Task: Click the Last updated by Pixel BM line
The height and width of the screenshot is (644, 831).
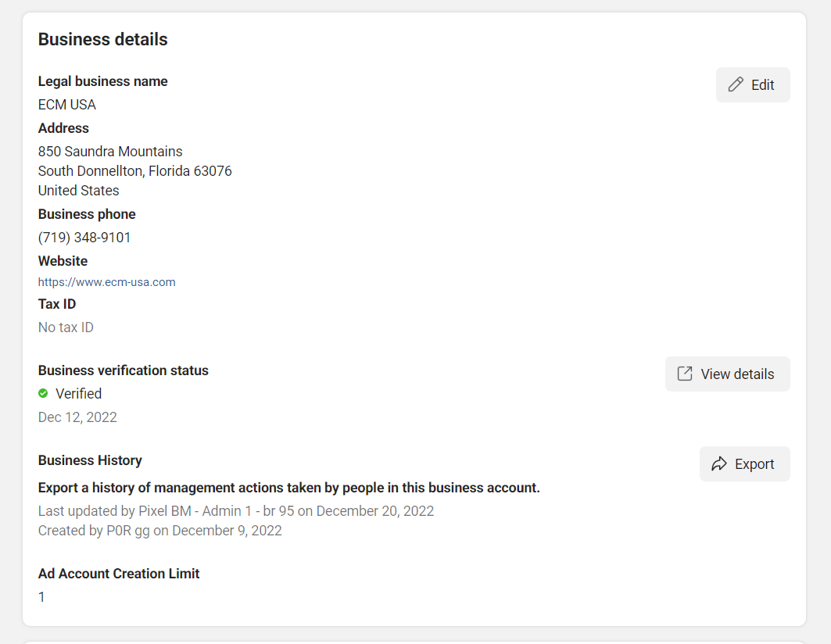Action: click(235, 511)
